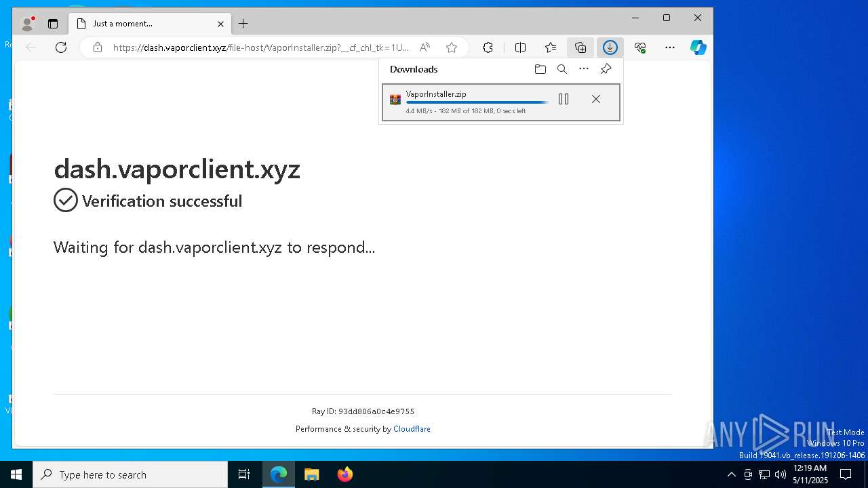Open more options in Downloads panel
This screenshot has height=488, width=868.
point(584,69)
